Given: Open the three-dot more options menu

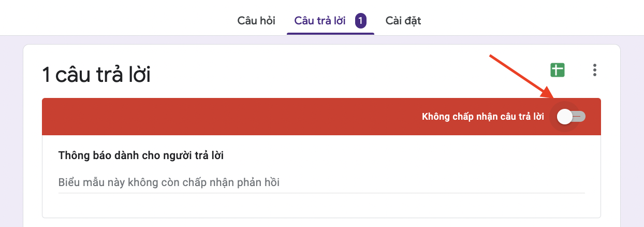Looking at the screenshot, I should pos(595,70).
